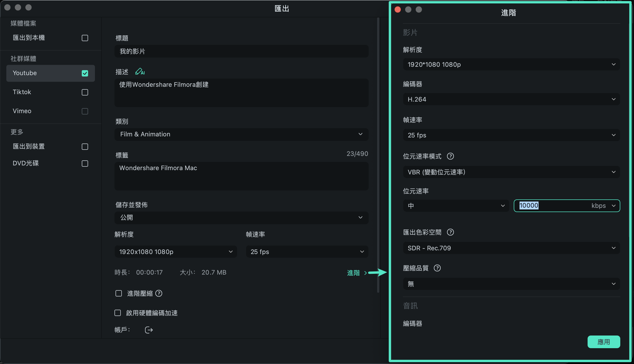Open the 類別 Film & Animation dropdown
This screenshot has height=364, width=634.
(242, 134)
